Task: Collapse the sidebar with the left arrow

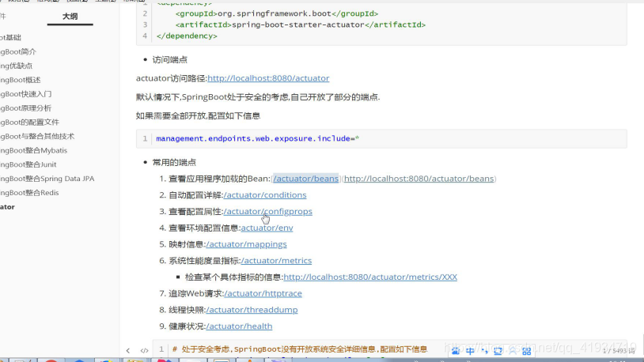Action: (127, 350)
